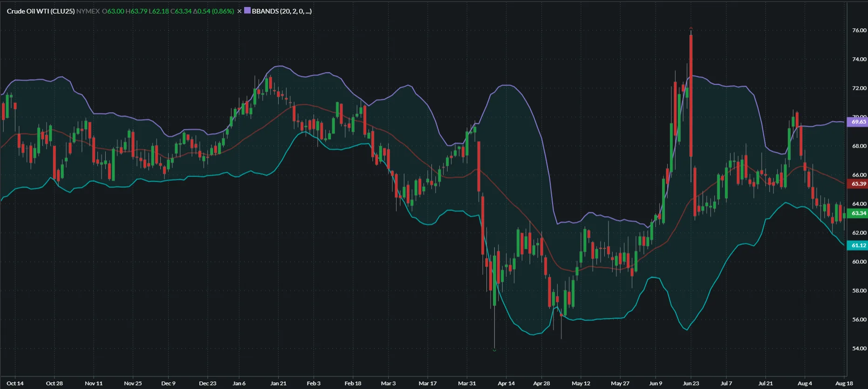Screen dimensions: 868x389
Task: Click the 54.00 level on the price axis
Action: tap(859, 348)
